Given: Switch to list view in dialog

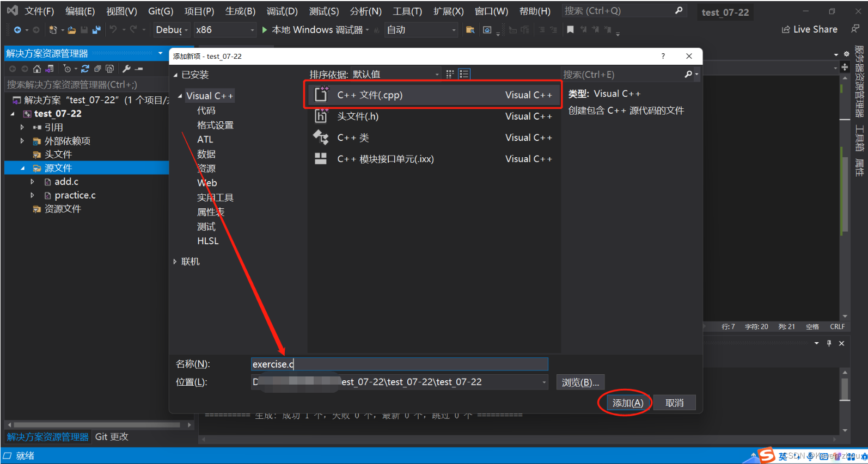Looking at the screenshot, I should coord(464,74).
